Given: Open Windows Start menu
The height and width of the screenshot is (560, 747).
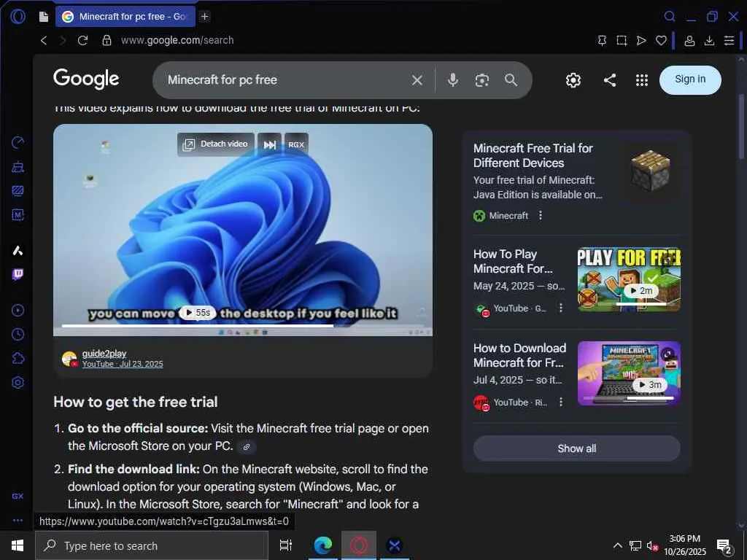Looking at the screenshot, I should (18, 545).
